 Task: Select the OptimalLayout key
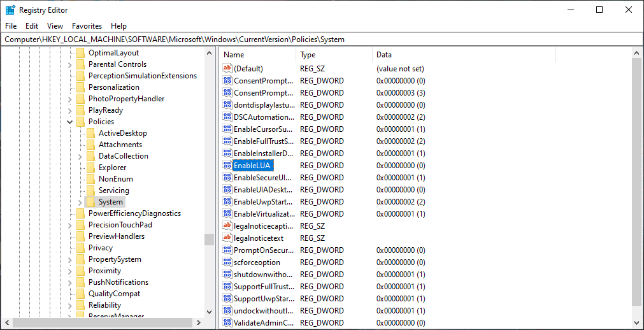pos(114,53)
